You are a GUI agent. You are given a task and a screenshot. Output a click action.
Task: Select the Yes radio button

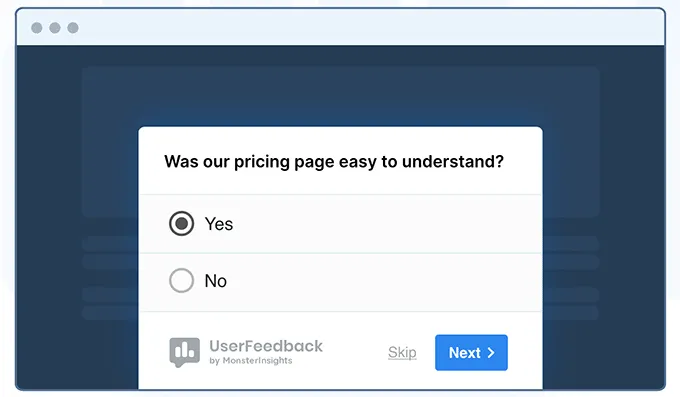pyautogui.click(x=181, y=223)
